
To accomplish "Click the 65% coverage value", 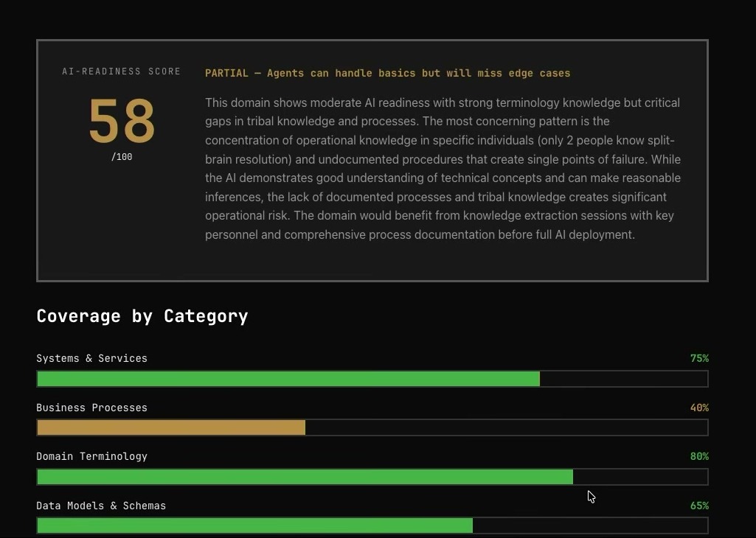I will (699, 506).
